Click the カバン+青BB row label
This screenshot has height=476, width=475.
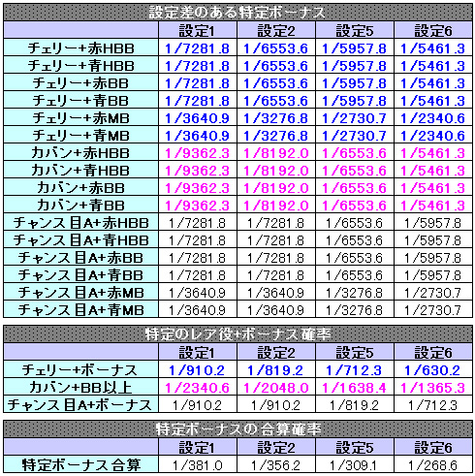tap(80, 205)
